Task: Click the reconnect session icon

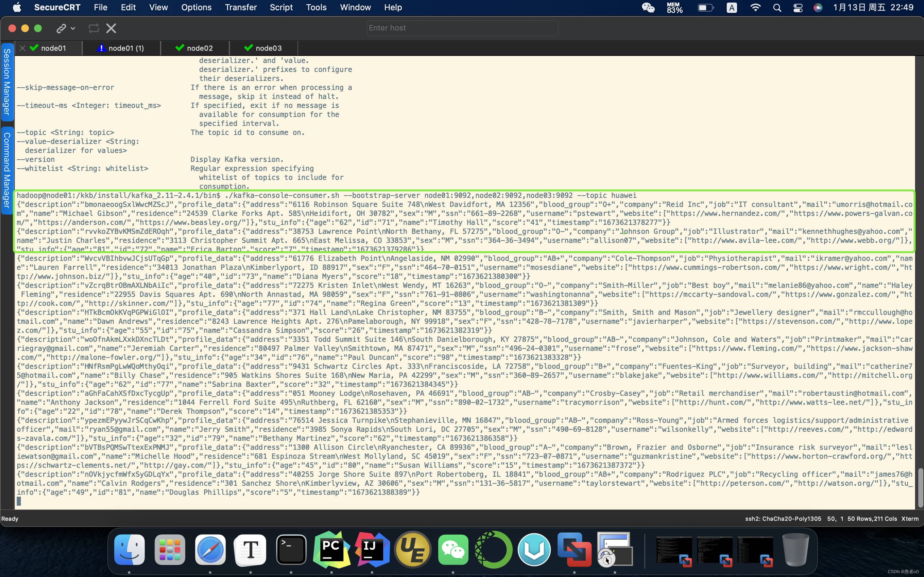Action: [x=93, y=28]
